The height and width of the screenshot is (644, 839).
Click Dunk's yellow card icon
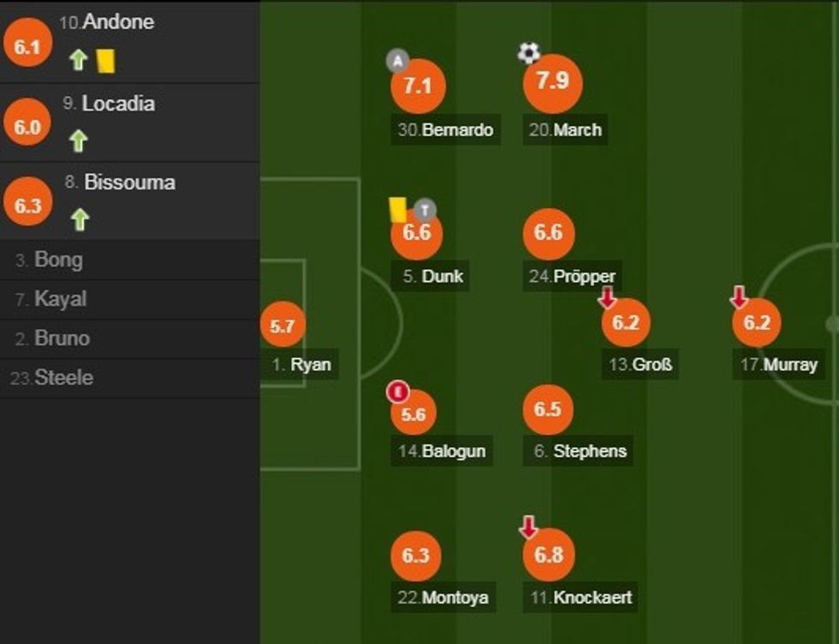397,209
